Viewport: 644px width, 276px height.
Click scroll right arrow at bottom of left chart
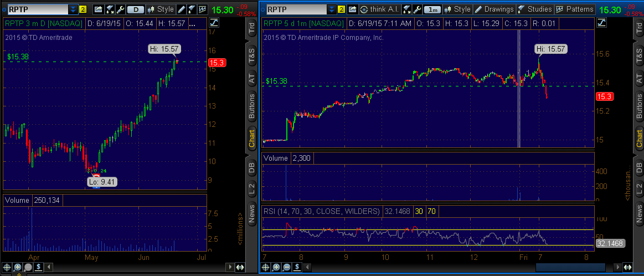click(x=230, y=267)
